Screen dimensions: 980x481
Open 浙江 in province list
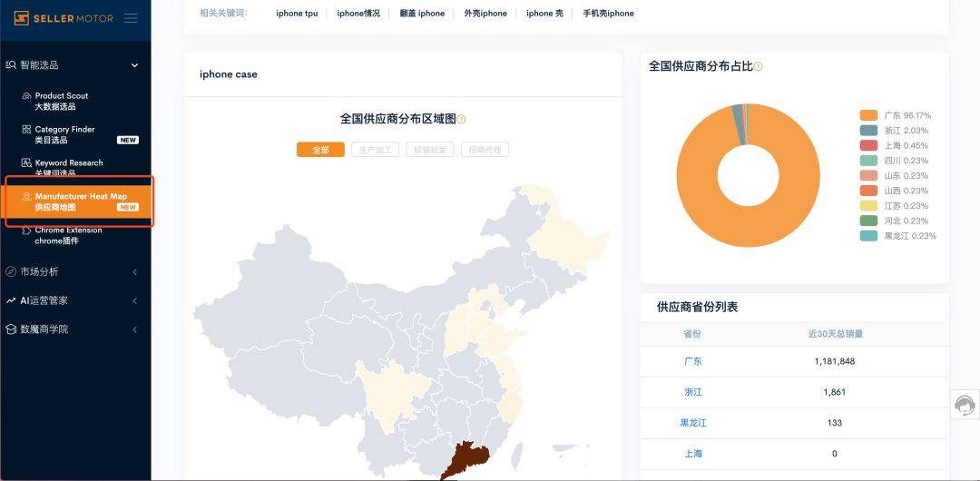tap(692, 392)
